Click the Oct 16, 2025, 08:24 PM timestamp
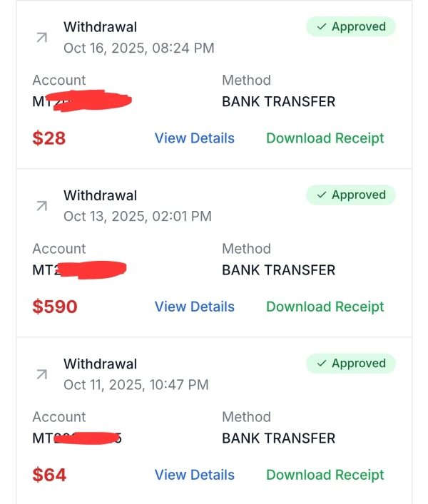The width and height of the screenshot is (428, 504). pos(138,48)
